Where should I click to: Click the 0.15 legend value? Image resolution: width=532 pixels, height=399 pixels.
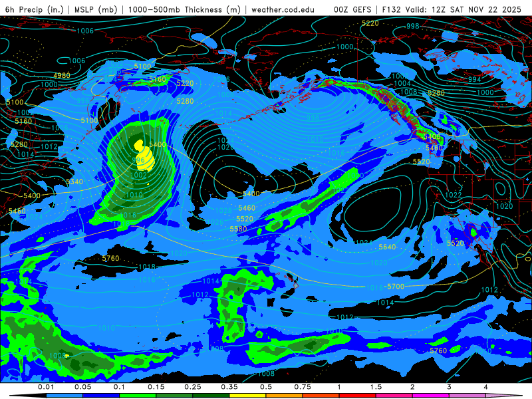pos(156,387)
